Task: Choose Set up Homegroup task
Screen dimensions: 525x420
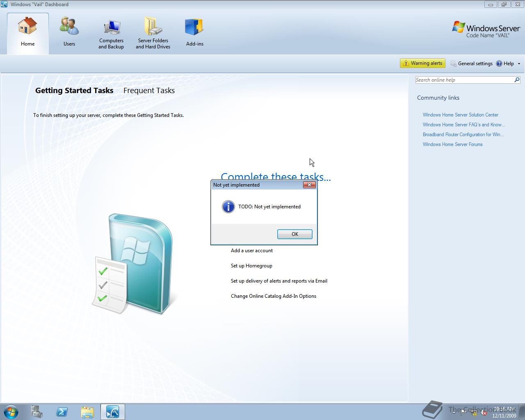Action: point(251,266)
